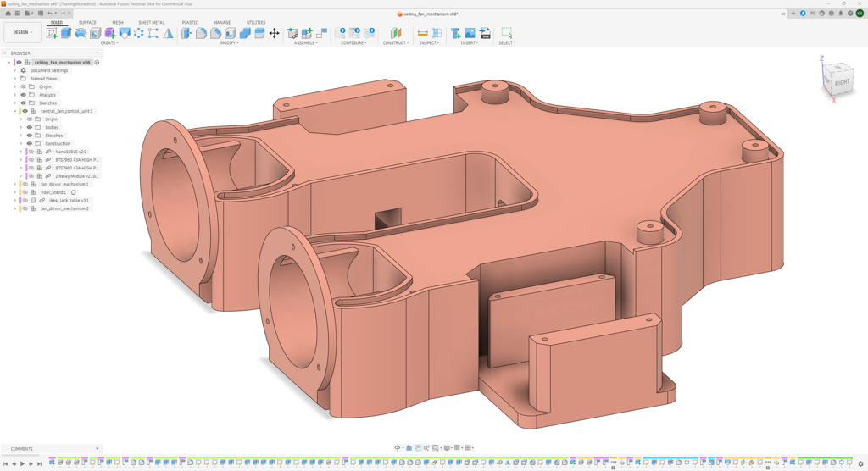
Task: Toggle visibility of top-level Origin folder
Action: pyautogui.click(x=23, y=87)
